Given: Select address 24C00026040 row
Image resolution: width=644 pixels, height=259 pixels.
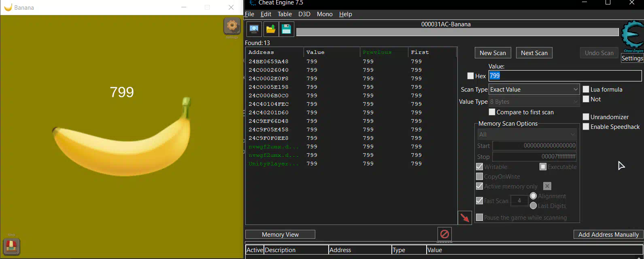Looking at the screenshot, I should pyautogui.click(x=351, y=70).
